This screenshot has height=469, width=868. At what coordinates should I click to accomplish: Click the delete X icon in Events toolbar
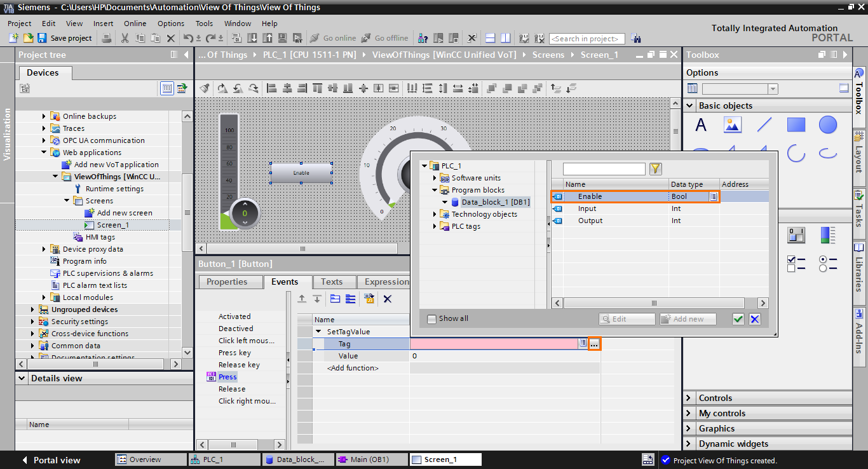coord(387,299)
